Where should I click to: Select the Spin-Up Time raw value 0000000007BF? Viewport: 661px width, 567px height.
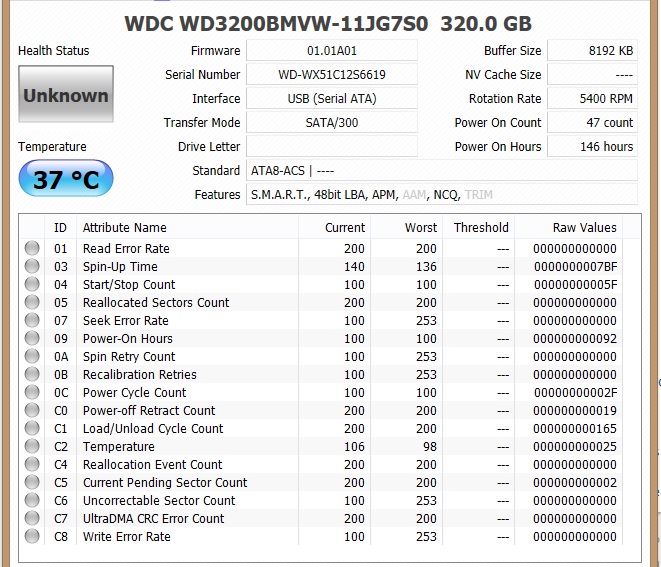click(x=575, y=267)
